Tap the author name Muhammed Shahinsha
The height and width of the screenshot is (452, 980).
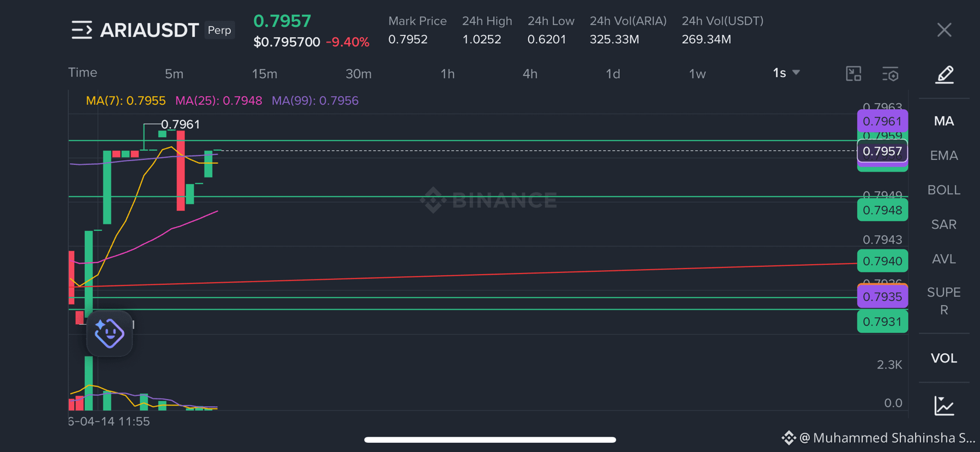click(x=894, y=438)
